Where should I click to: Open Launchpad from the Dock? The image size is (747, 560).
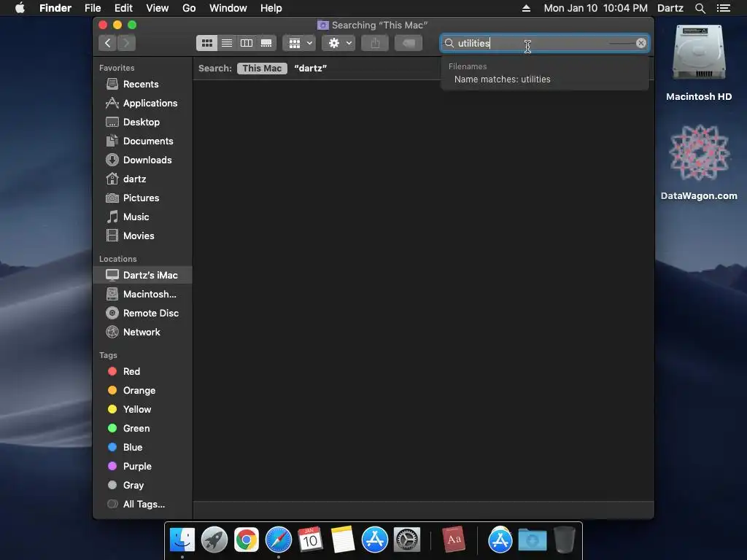(214, 540)
